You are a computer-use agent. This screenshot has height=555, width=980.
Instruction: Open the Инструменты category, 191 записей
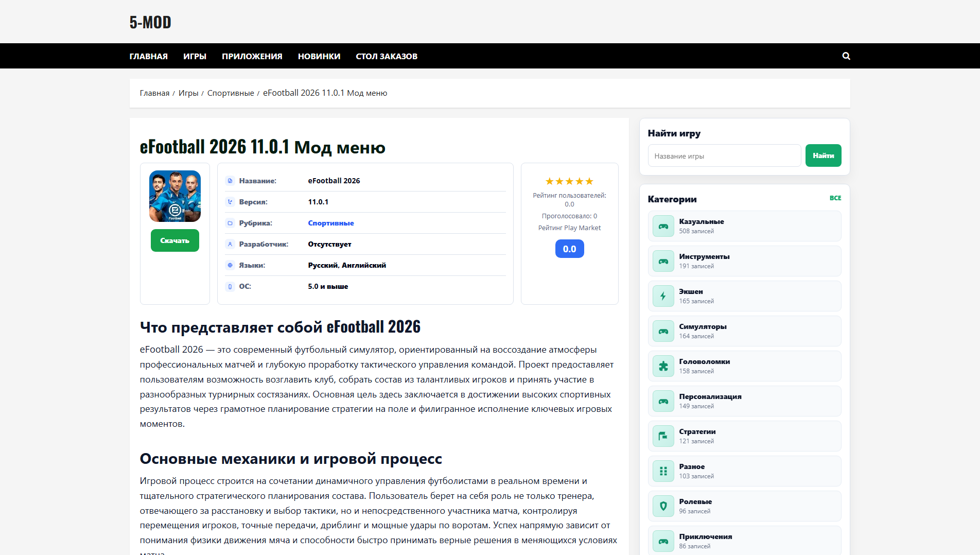(745, 262)
